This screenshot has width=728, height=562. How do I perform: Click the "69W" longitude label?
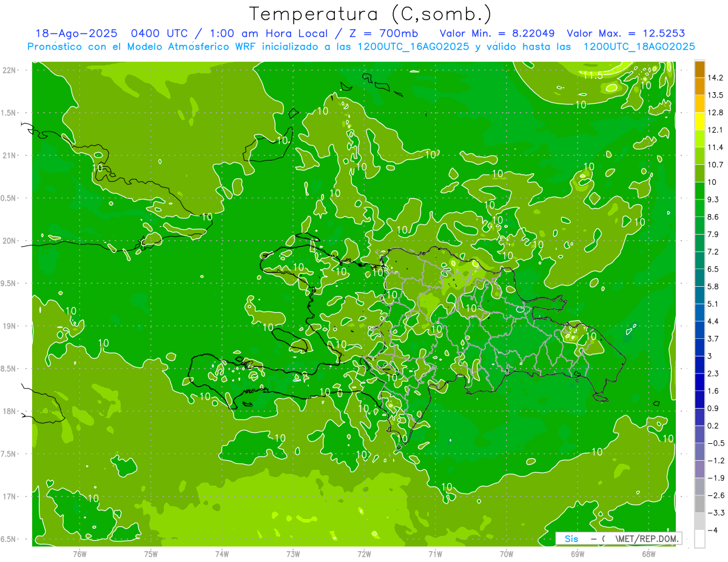[x=578, y=554]
